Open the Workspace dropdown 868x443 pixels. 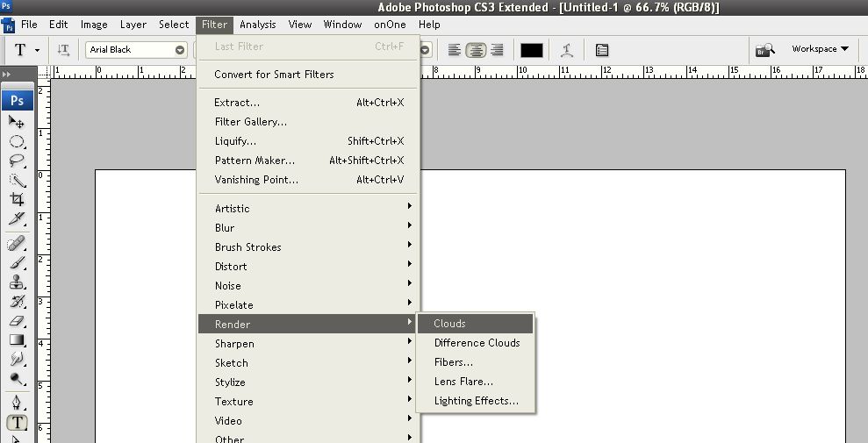(x=820, y=49)
